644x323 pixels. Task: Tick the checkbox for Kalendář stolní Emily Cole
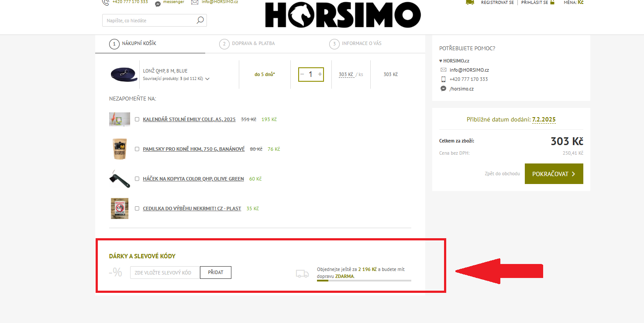click(x=137, y=119)
